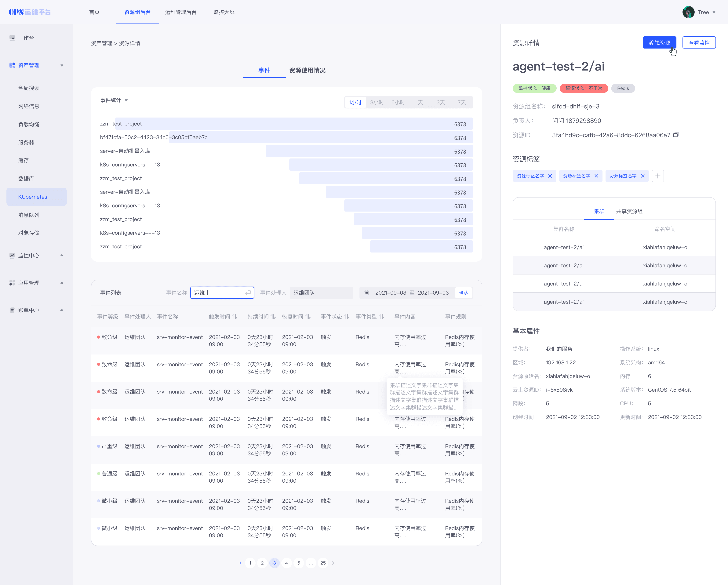Switch time range to 1天
Image resolution: width=728 pixels, height=585 pixels.
pos(419,102)
